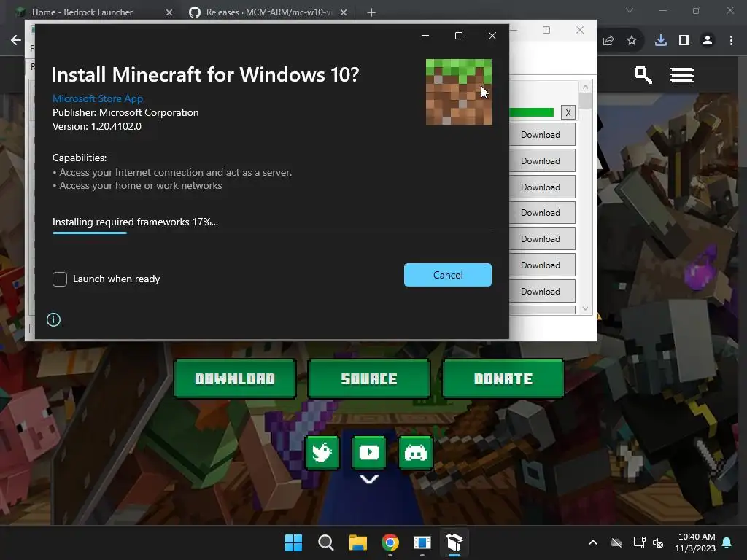Click the green download progress bar in the launcher
The width and height of the screenshot is (747, 560).
coord(531,112)
